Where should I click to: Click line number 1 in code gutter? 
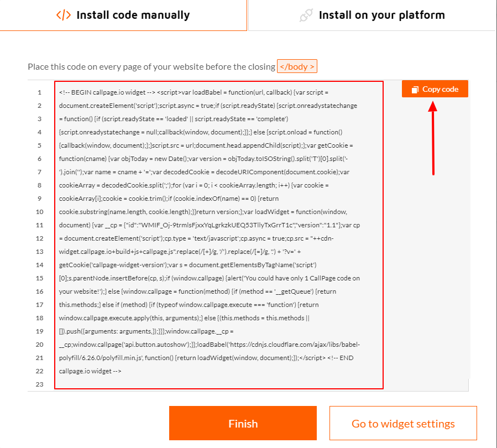[40, 92]
